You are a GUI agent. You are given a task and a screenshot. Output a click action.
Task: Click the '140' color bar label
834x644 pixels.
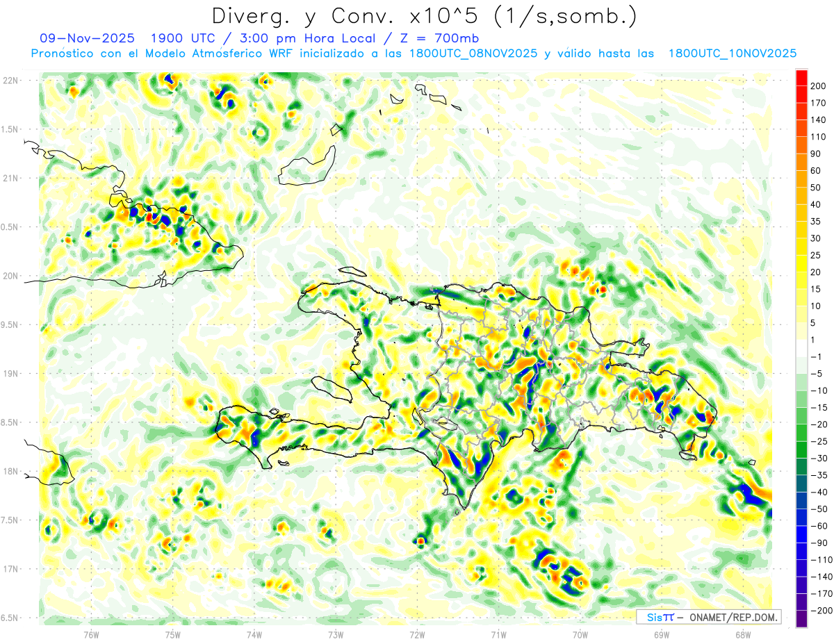819,119
